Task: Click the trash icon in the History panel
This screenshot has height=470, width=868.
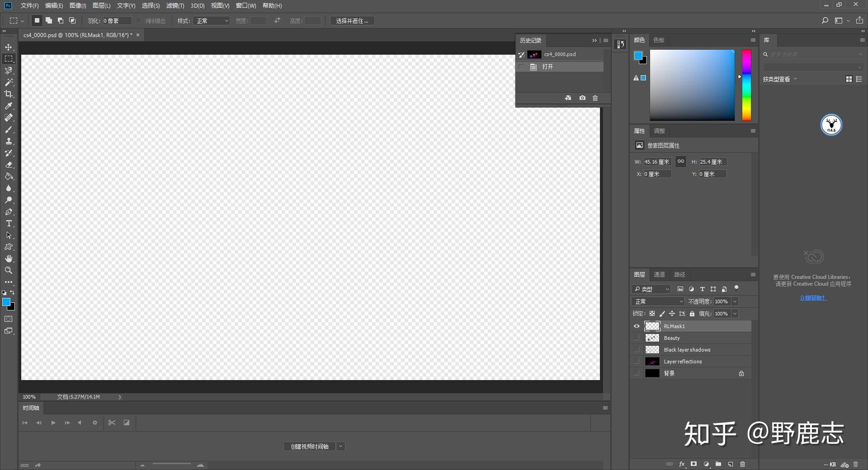Action: coord(595,98)
